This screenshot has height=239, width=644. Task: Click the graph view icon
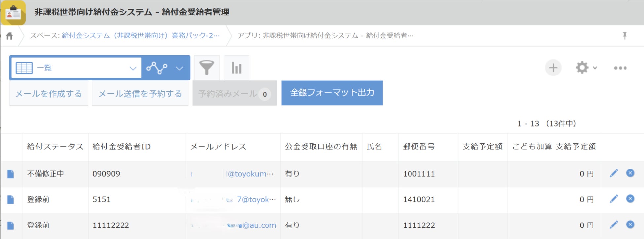[x=157, y=68]
